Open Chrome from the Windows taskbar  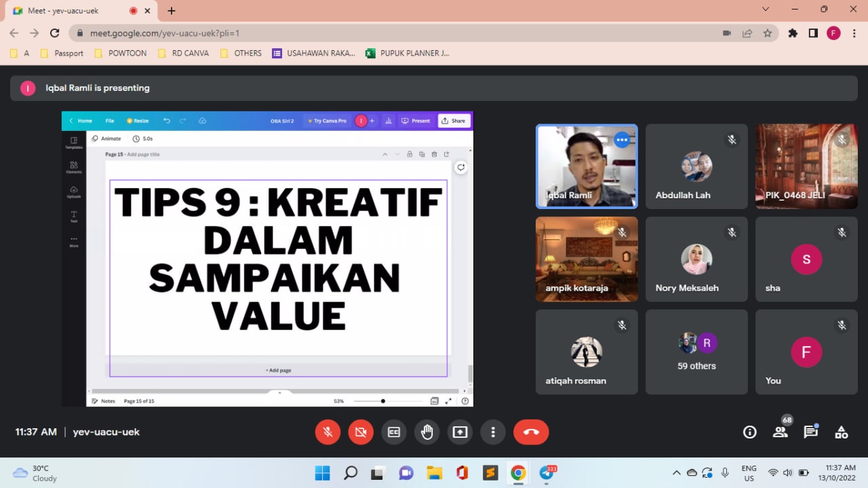coord(518,472)
